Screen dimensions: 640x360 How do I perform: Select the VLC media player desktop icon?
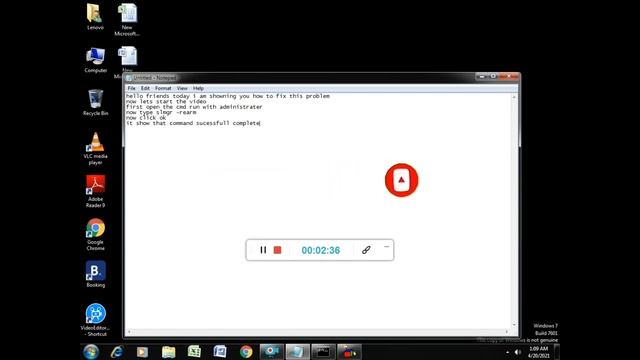coord(96,149)
